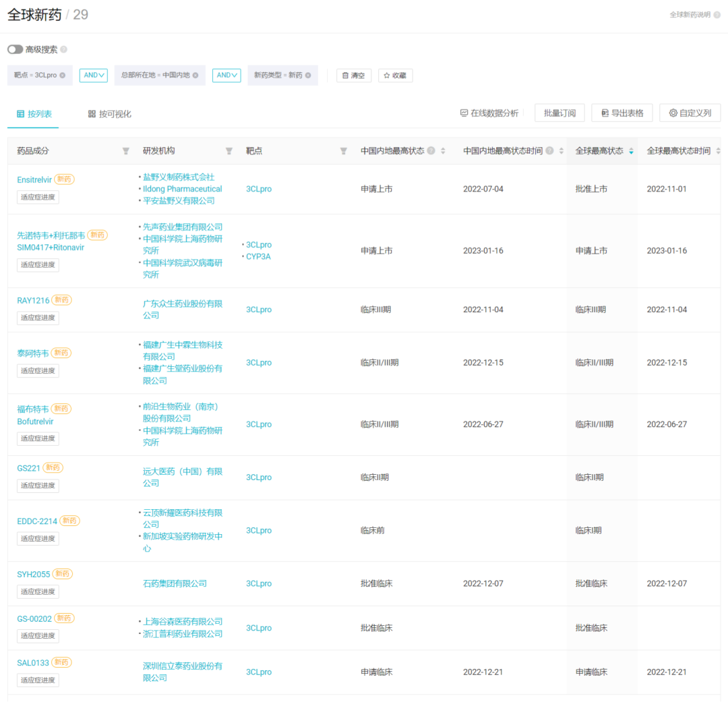Screen dimensions: 728x702
Task: Remove the 总部所在地 = 中国内地 filter
Action: pyautogui.click(x=195, y=76)
